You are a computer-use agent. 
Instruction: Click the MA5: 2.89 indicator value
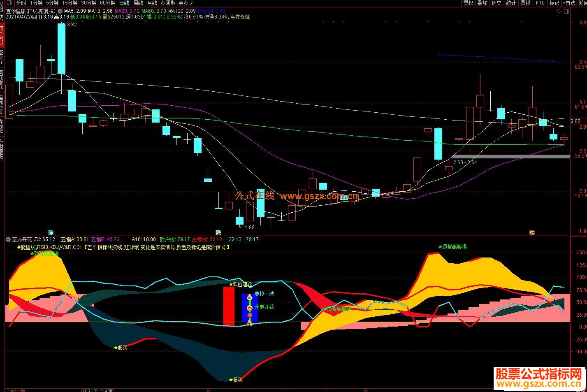75,11
